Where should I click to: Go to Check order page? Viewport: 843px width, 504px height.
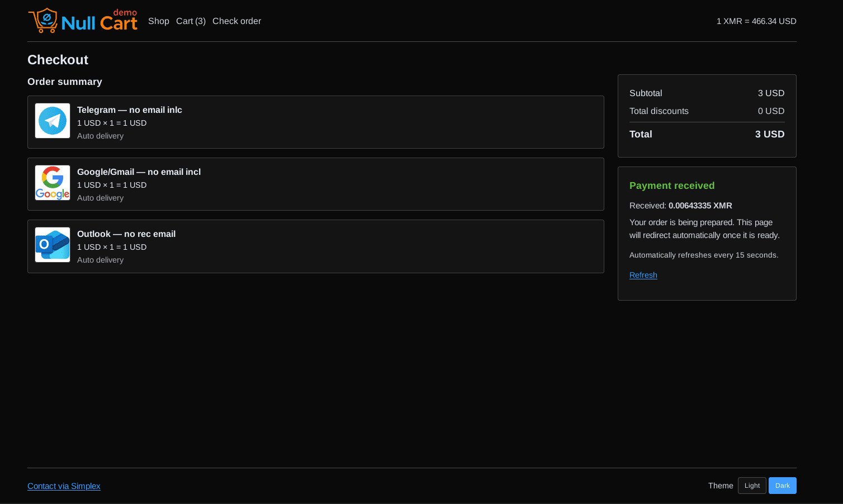tap(236, 21)
